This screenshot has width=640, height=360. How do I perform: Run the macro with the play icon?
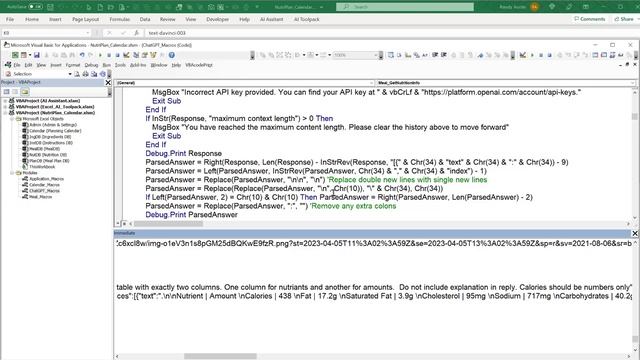[100, 55]
